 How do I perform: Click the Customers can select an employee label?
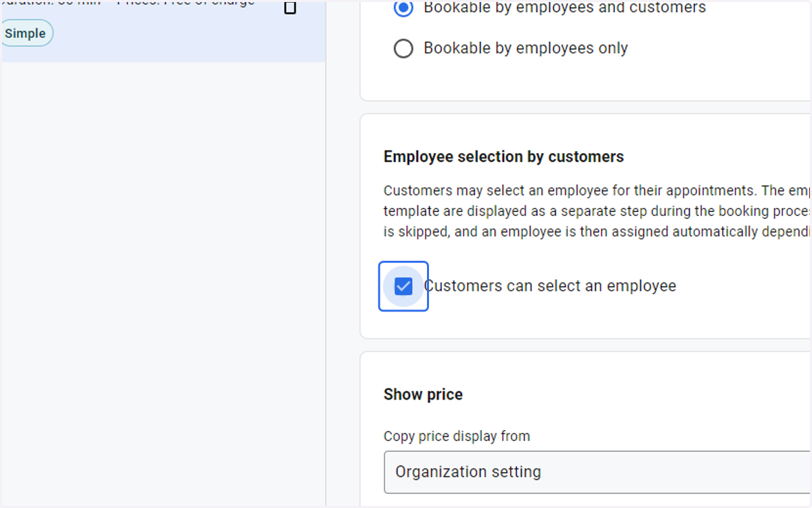click(x=550, y=286)
